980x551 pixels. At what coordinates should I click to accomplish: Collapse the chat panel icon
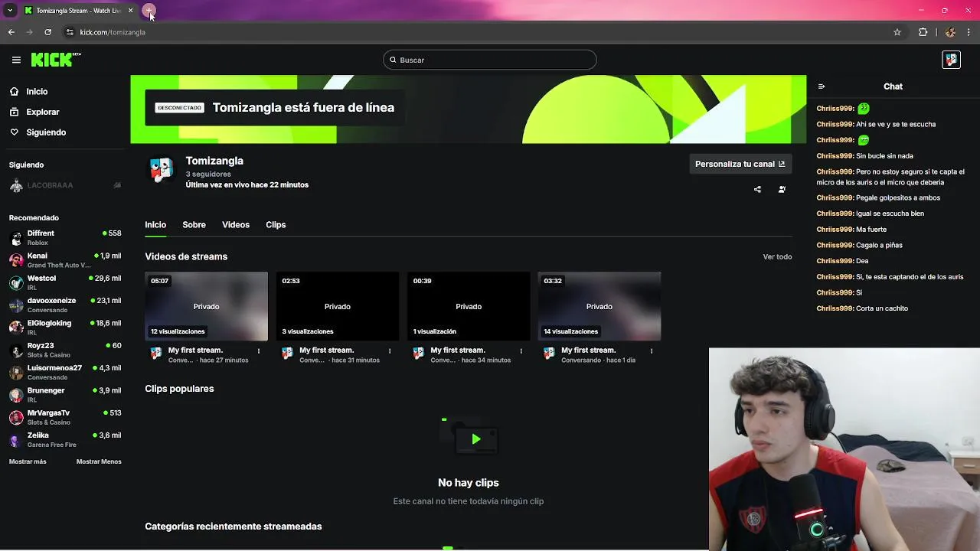(x=822, y=86)
